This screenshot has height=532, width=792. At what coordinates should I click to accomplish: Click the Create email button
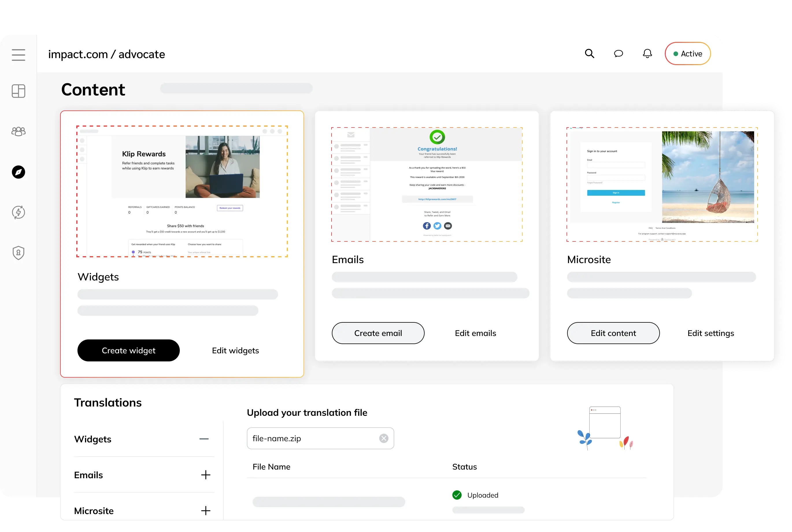(x=378, y=332)
